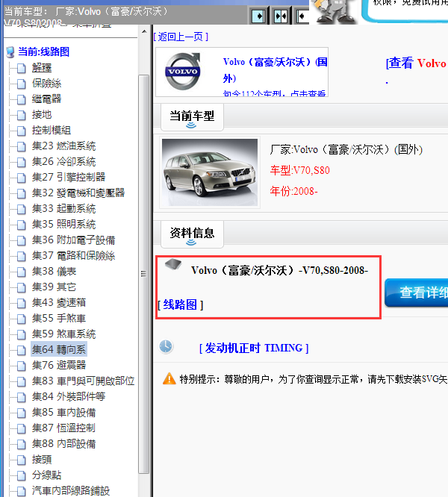Image resolution: width=448 pixels, height=497 pixels.
Task: Click the 当前:线路图 tree root label
Action: (x=43, y=51)
